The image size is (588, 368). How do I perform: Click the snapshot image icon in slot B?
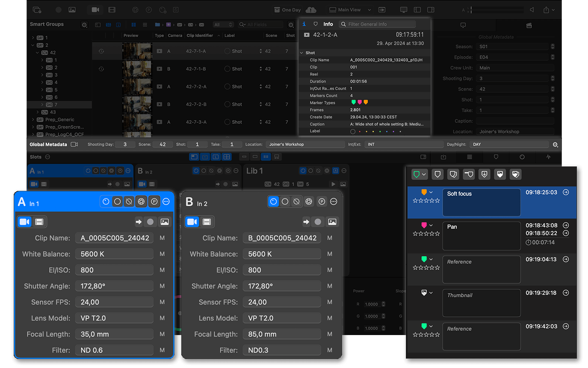point(332,222)
